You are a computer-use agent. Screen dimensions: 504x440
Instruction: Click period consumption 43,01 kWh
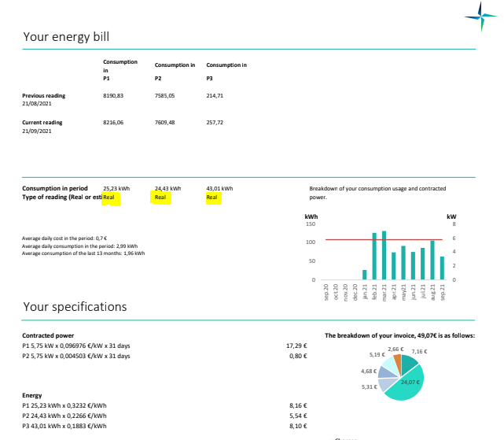pos(219,188)
